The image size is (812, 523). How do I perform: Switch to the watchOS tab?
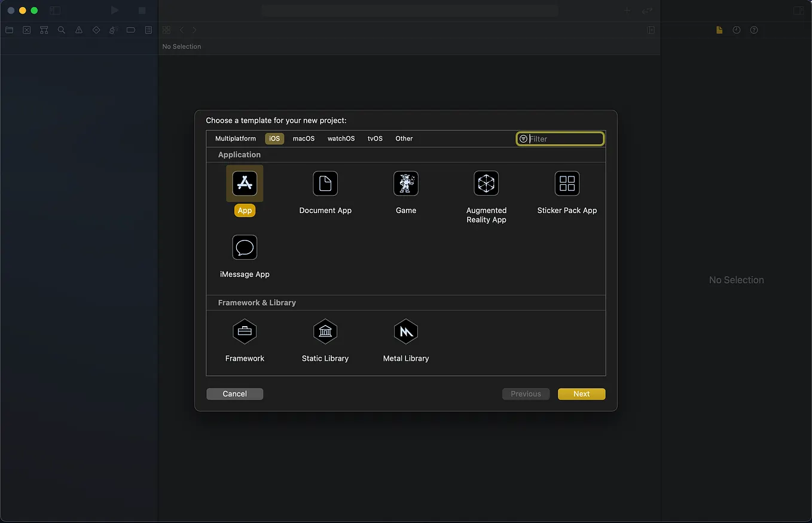coord(341,138)
